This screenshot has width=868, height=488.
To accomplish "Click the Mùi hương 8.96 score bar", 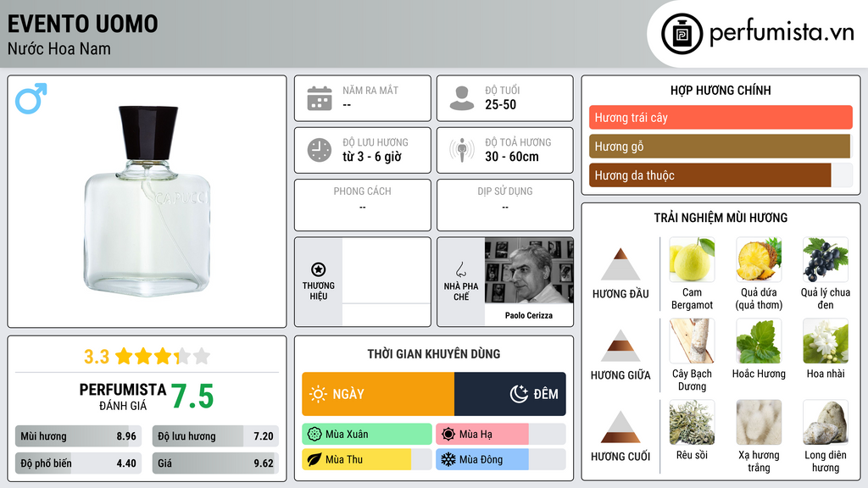I will pyautogui.click(x=78, y=436).
